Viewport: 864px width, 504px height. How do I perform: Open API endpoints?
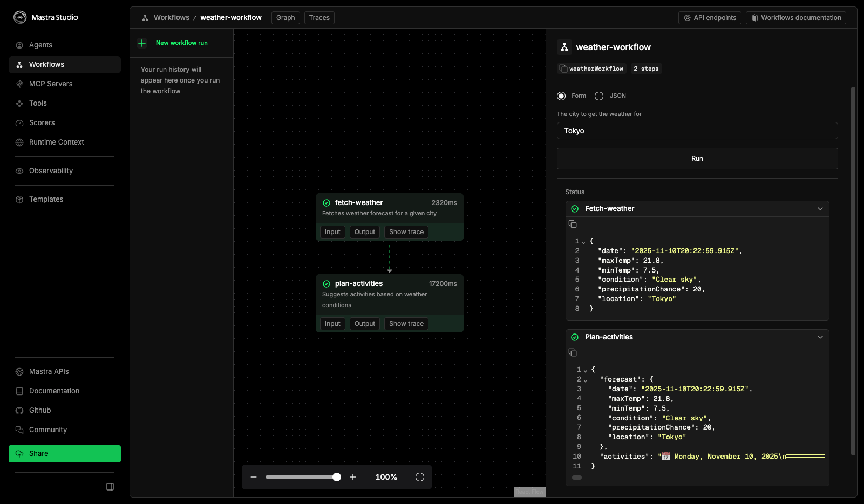point(710,18)
